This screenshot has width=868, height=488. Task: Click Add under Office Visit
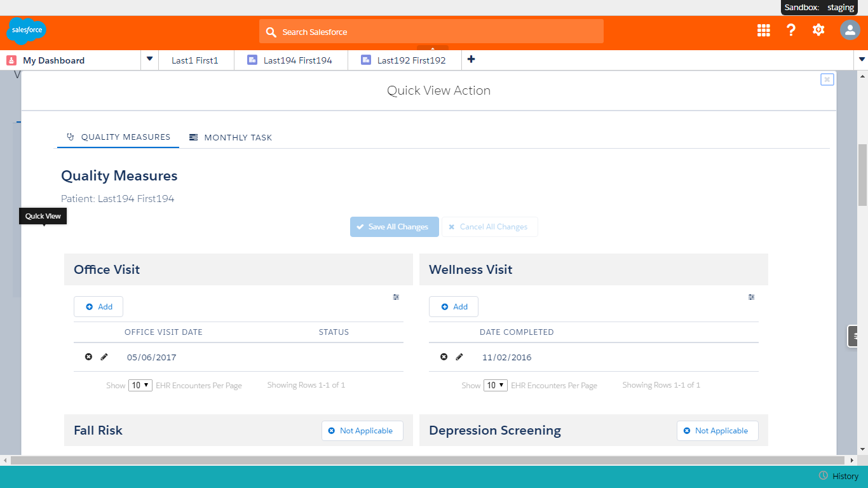click(98, 307)
